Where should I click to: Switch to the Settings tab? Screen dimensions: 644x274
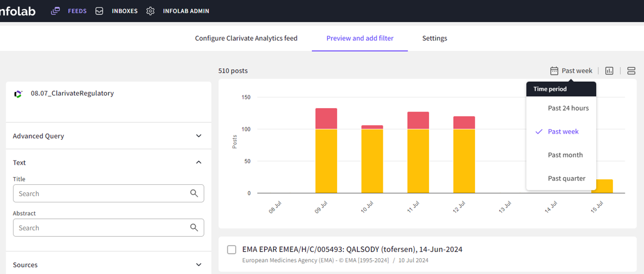click(435, 38)
